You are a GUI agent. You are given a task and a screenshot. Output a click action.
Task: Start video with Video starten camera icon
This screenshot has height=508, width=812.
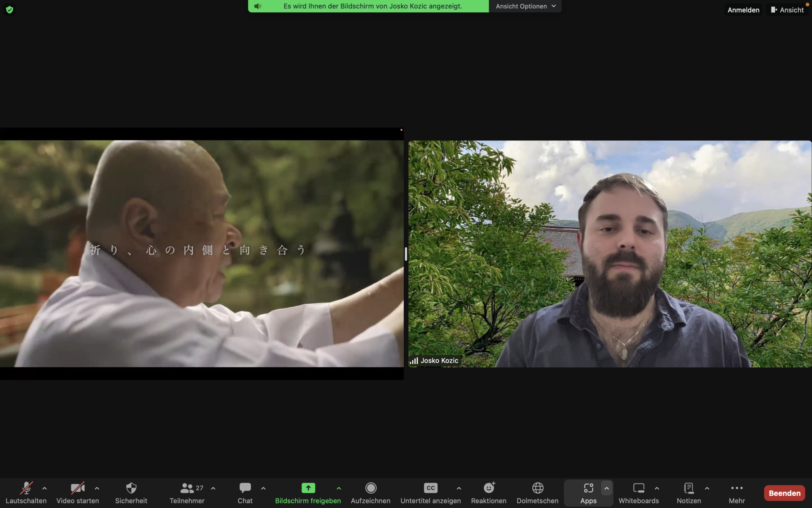(78, 488)
